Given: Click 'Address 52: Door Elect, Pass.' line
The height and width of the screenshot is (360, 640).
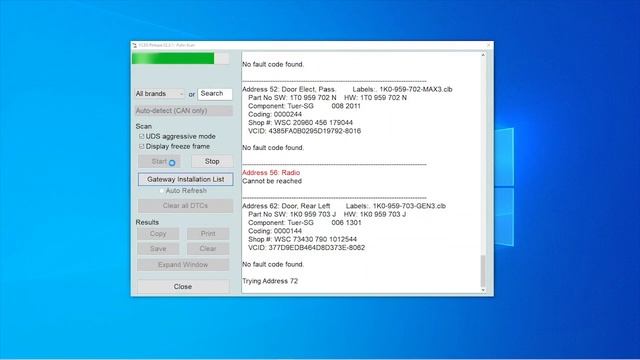Looking at the screenshot, I should pos(289,89).
